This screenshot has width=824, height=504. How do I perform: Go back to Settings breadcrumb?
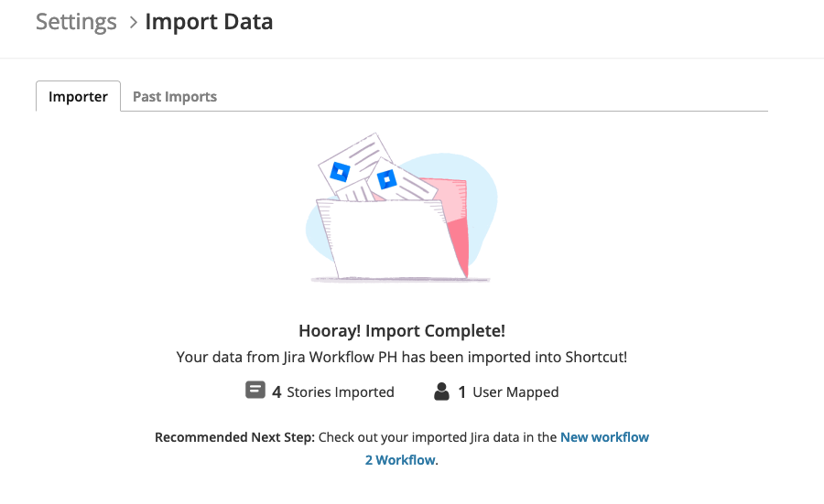click(x=76, y=22)
